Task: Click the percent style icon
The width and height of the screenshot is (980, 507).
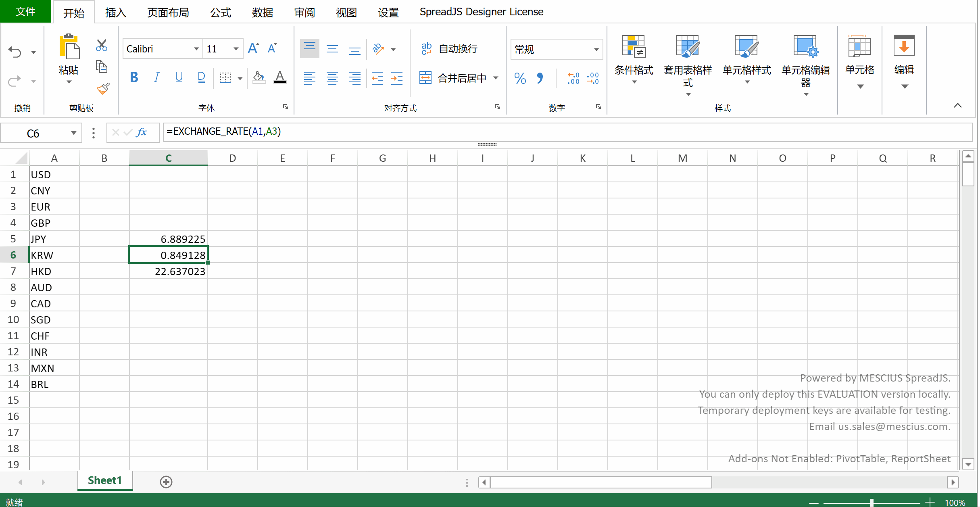Action: point(520,78)
